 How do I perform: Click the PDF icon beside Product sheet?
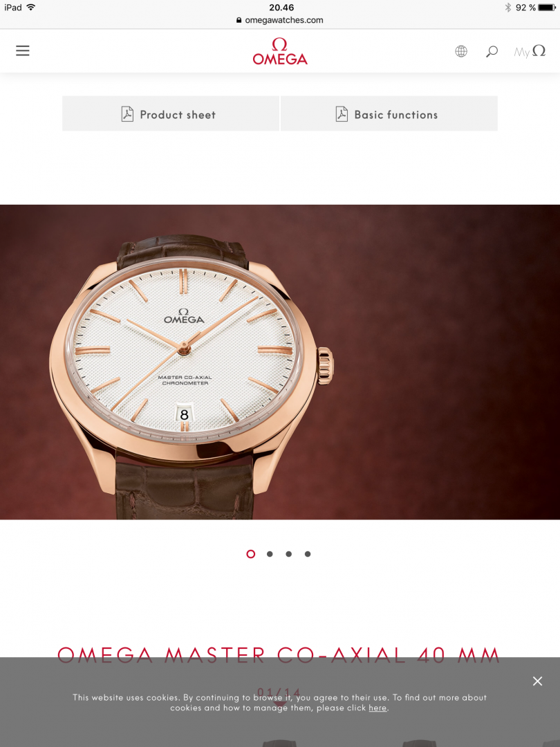click(x=127, y=114)
